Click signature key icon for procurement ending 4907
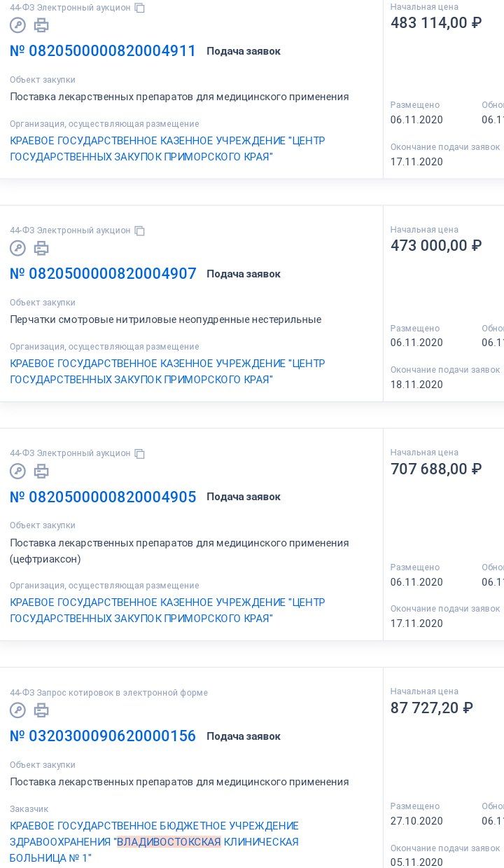Image resolution: width=504 pixels, height=868 pixels. 17,248
